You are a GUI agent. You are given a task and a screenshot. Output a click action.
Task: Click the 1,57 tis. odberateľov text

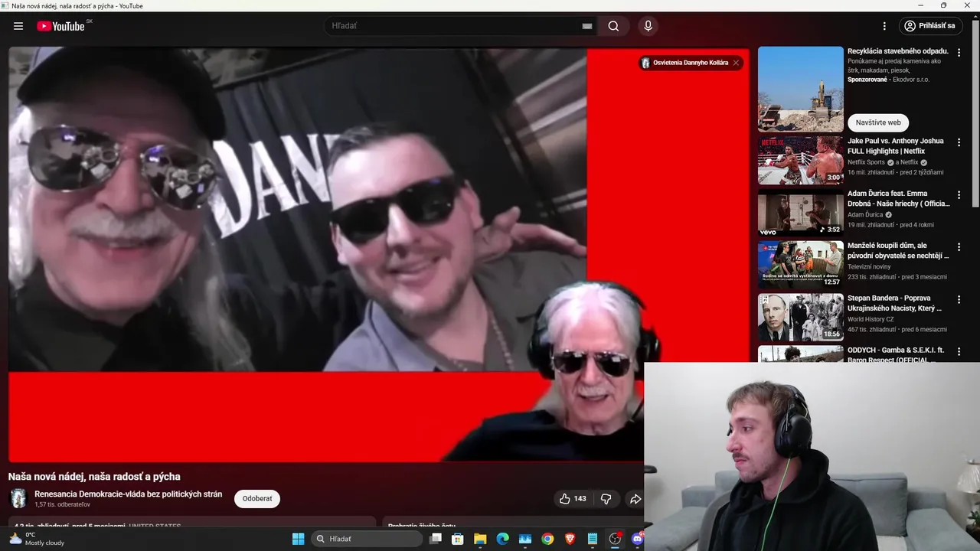[x=62, y=505]
